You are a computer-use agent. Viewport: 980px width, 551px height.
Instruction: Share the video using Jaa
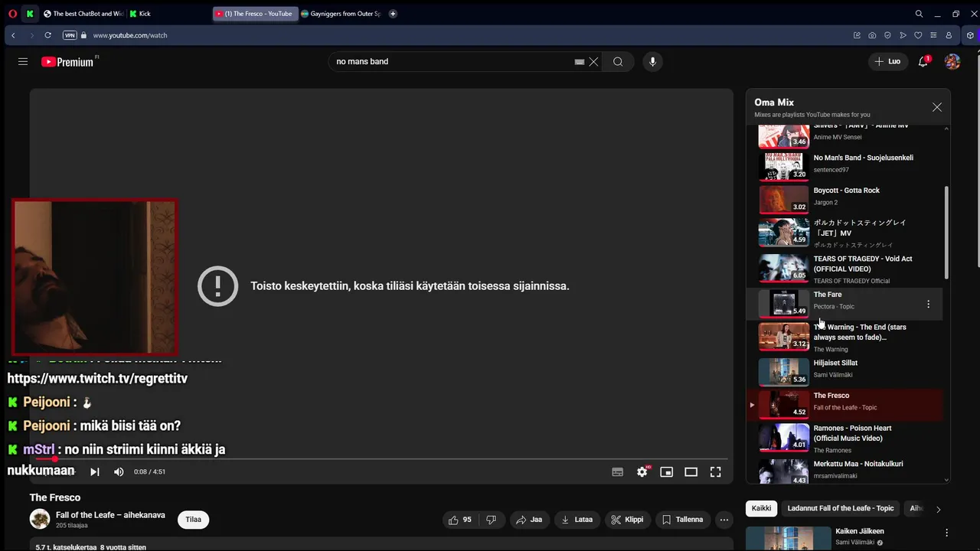click(x=529, y=520)
